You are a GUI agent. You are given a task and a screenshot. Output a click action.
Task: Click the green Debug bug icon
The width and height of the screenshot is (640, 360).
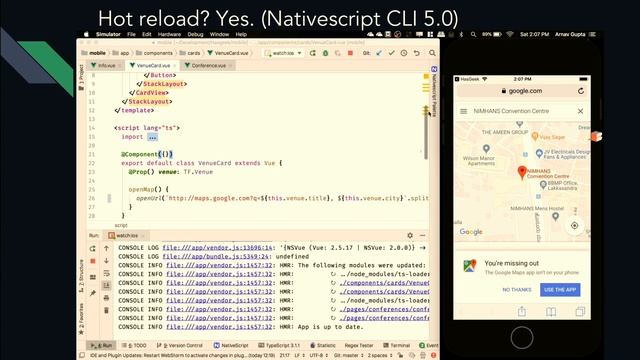click(x=325, y=53)
